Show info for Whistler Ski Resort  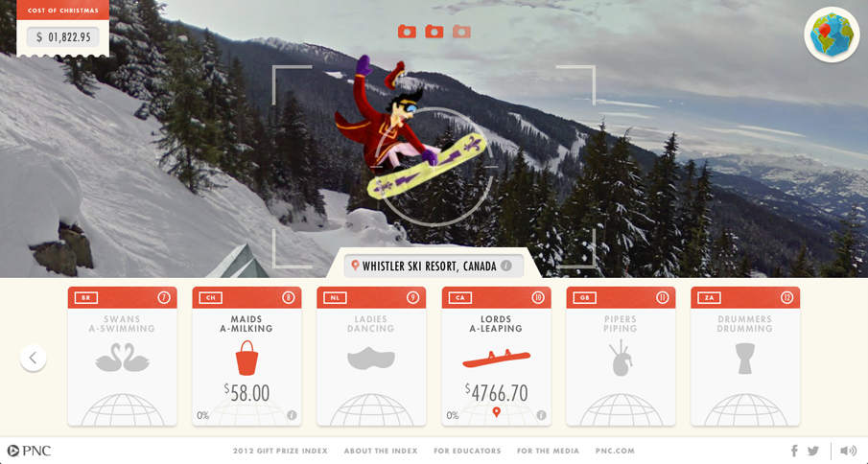506,266
